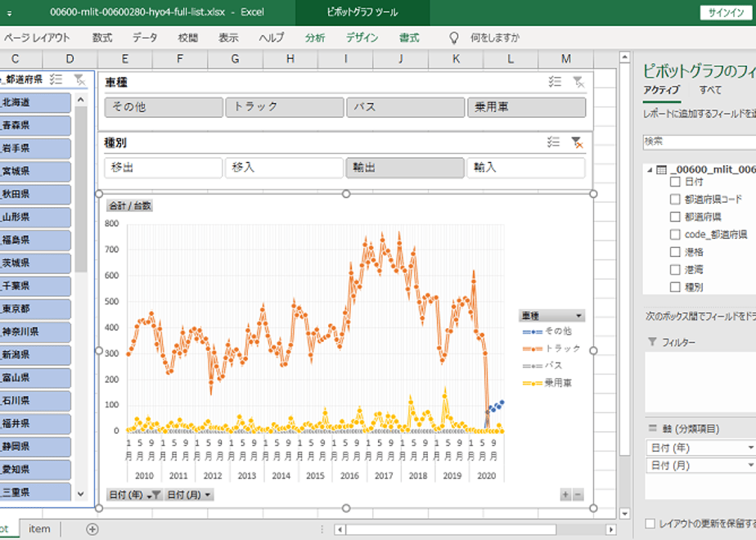Open 日付 (年) dropdown in axis area
756x540 pixels.
coord(750,448)
